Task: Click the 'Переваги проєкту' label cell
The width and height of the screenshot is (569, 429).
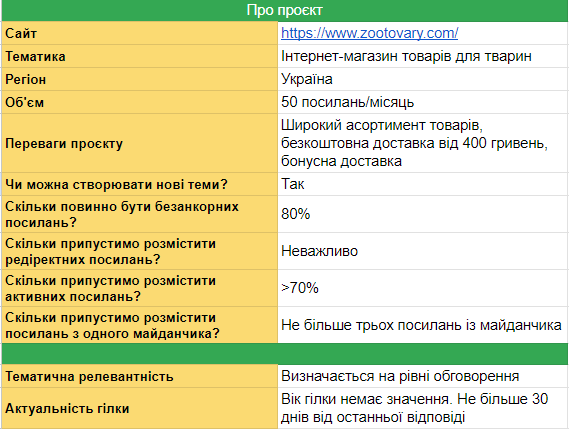Action: [140, 143]
